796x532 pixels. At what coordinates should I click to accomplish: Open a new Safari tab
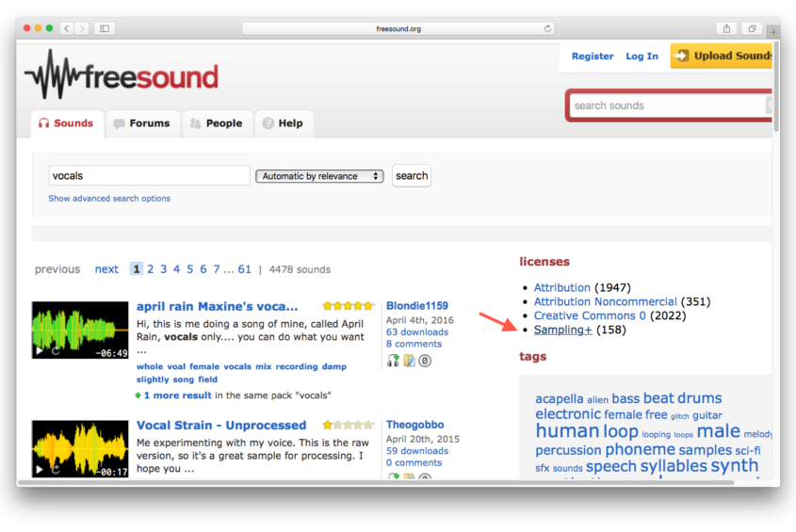click(x=773, y=31)
